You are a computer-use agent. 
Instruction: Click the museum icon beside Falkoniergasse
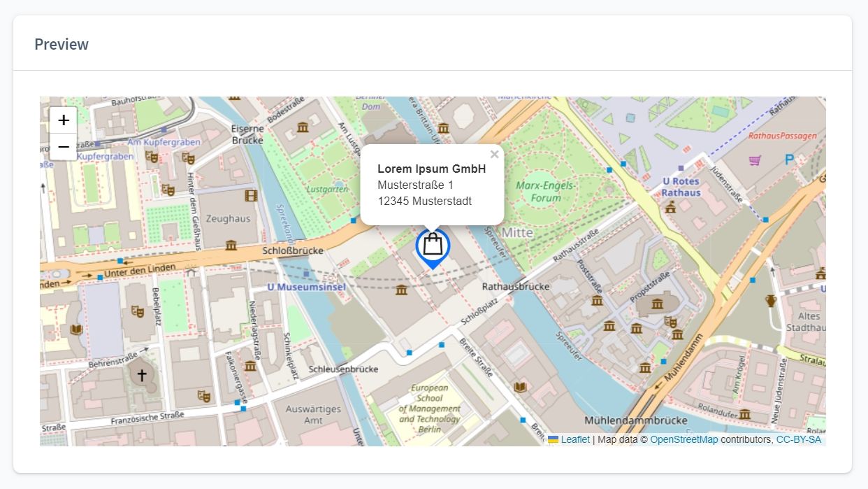click(250, 366)
